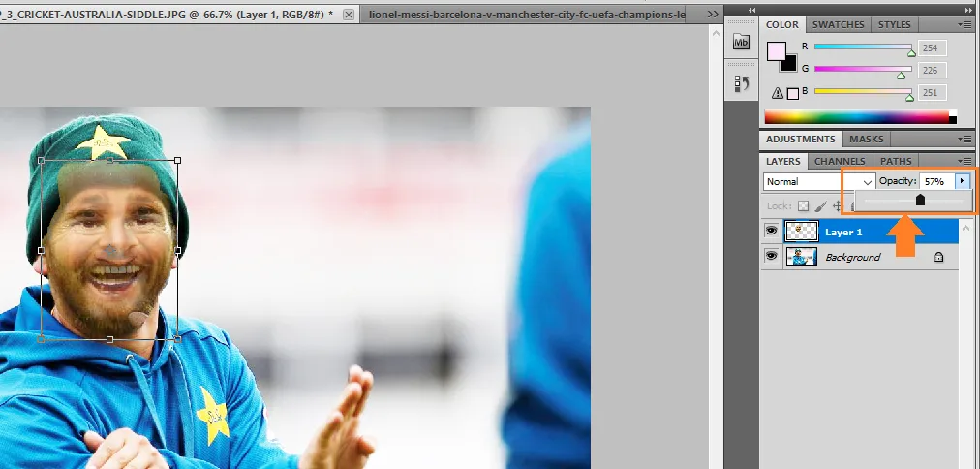The height and width of the screenshot is (469, 980).
Task: Open the Adjustments panel options menu
Action: (965, 139)
